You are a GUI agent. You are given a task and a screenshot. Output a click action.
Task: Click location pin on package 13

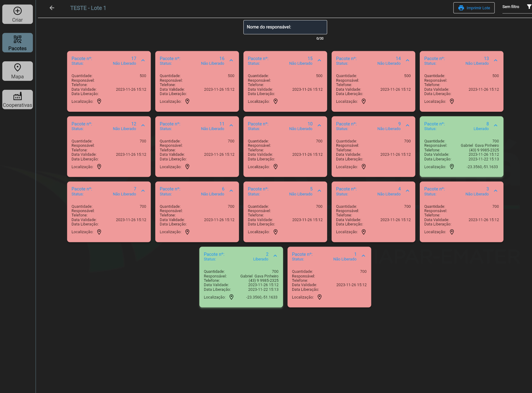[x=452, y=101]
